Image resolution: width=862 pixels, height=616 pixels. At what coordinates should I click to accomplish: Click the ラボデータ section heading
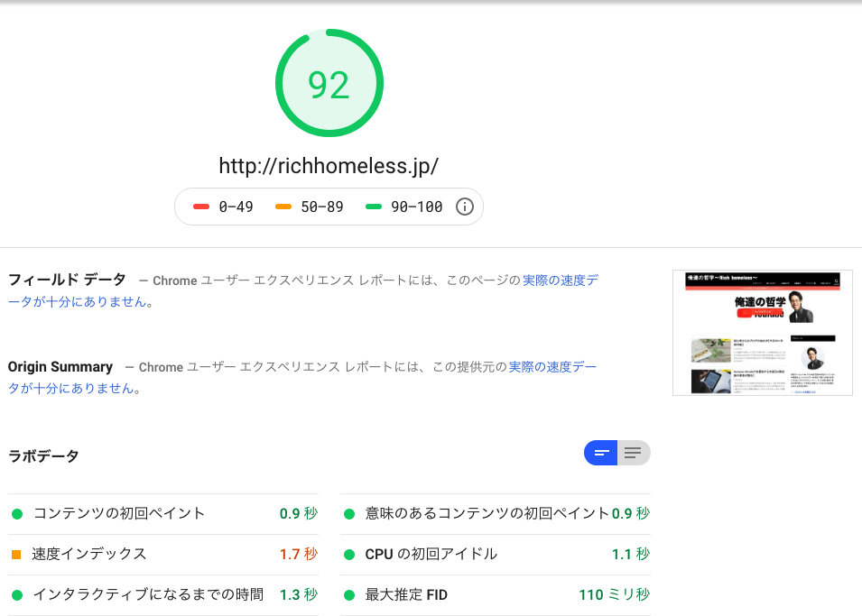pyautogui.click(x=43, y=455)
